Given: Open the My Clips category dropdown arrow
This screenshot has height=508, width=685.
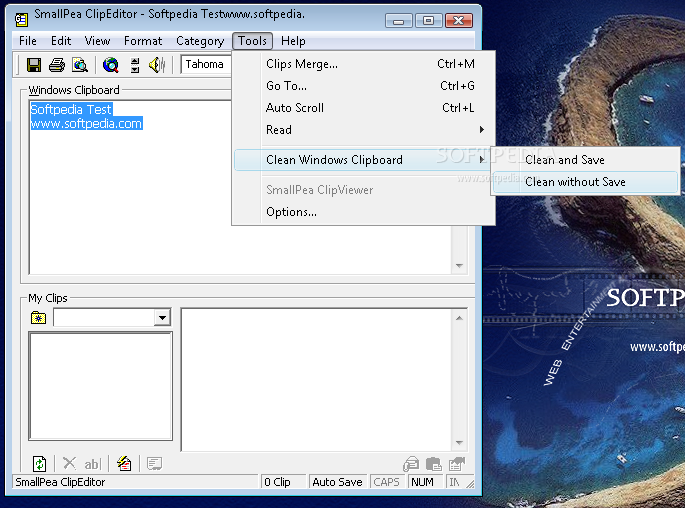Looking at the screenshot, I should click(x=163, y=318).
